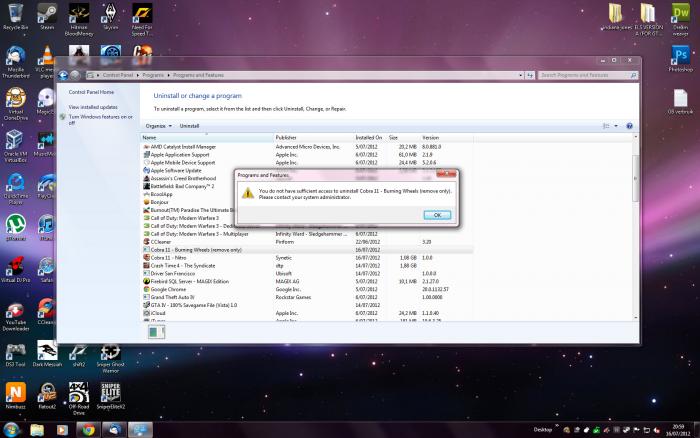Viewport: 700px width, 438px height.
Task: Select the Virtual CloneDrive desktop shortcut
Action: tap(16, 104)
